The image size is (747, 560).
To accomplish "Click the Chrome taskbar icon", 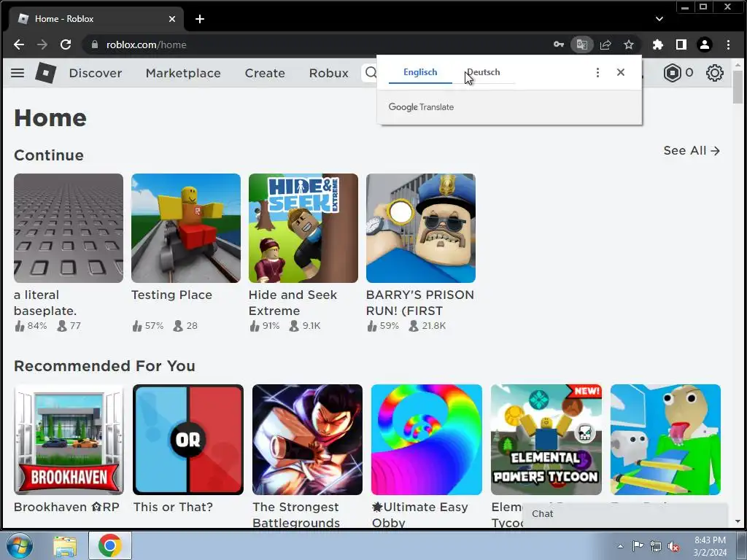I will [109, 545].
